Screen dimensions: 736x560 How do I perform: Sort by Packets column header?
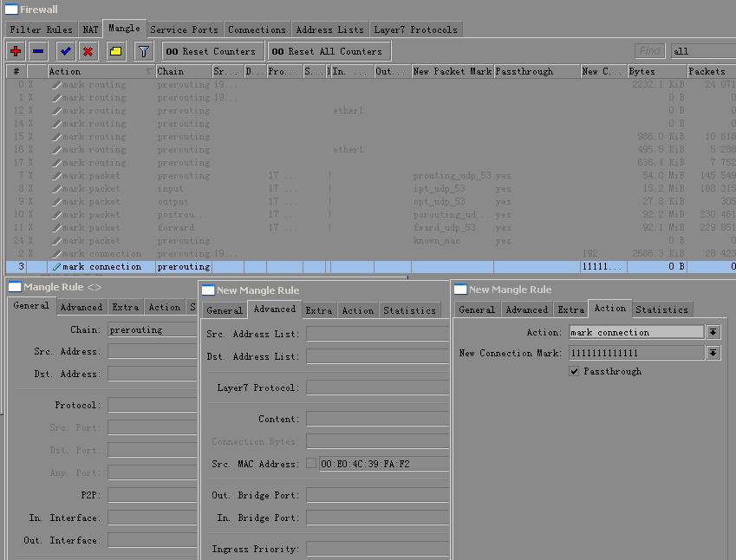point(711,71)
